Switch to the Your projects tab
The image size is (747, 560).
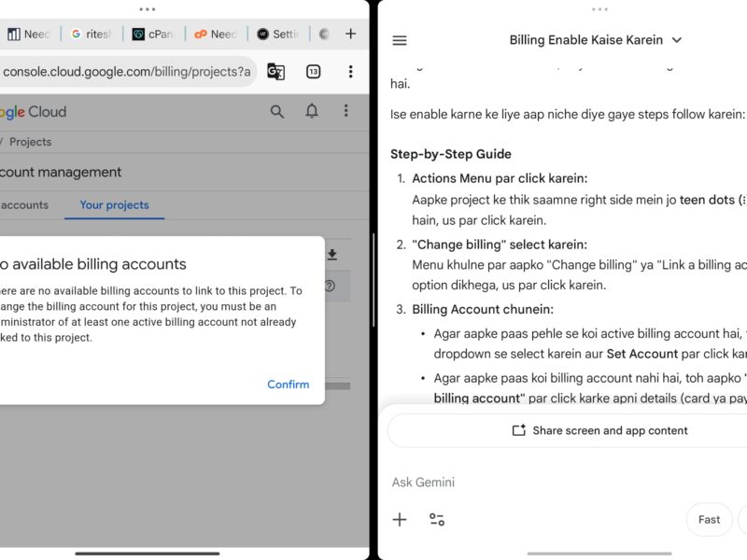[114, 205]
